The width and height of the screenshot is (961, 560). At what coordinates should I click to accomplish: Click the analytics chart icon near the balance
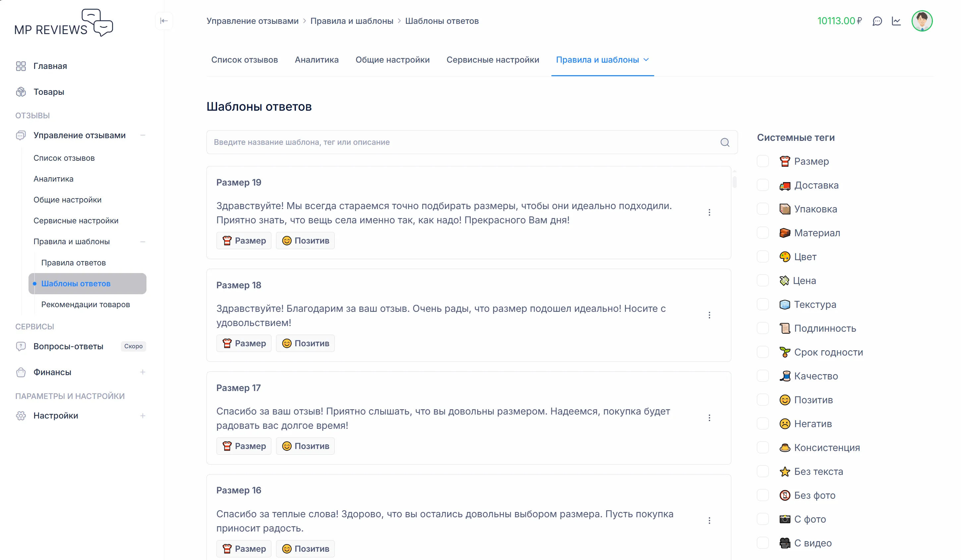point(897,21)
